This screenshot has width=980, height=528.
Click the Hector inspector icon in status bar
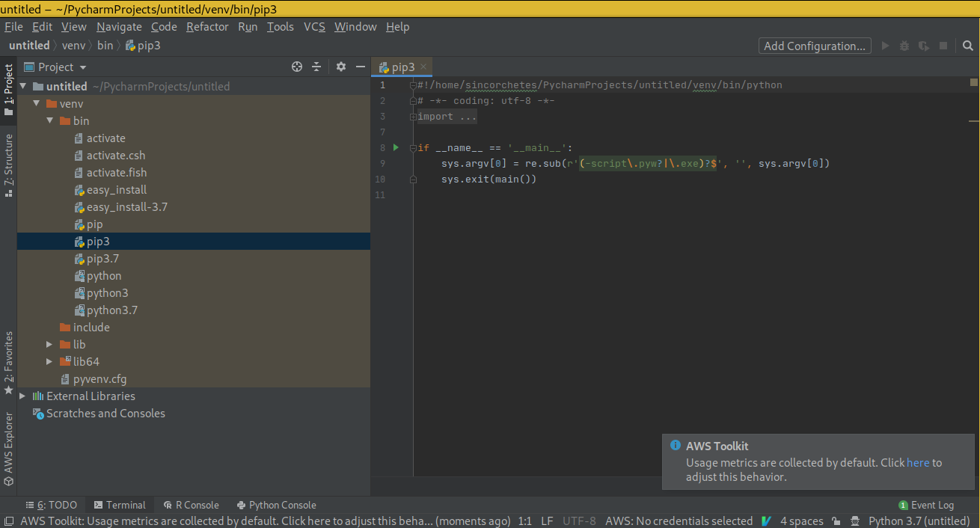tap(854, 521)
